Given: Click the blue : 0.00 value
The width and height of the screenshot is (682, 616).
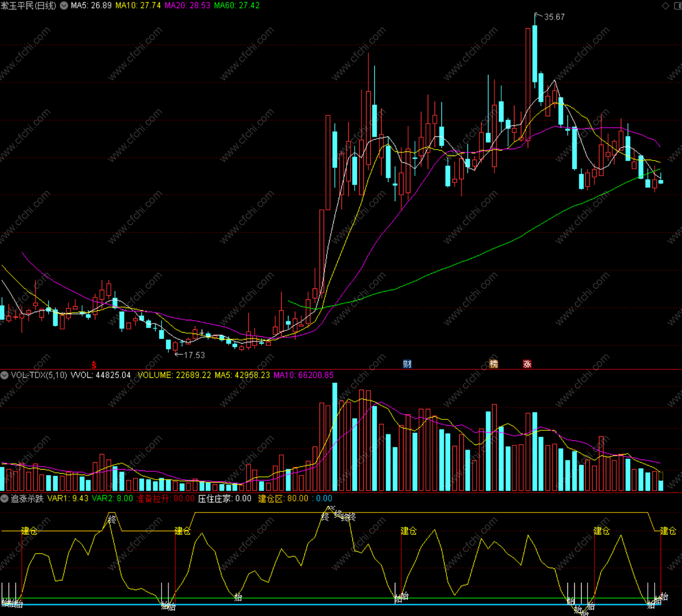Looking at the screenshot, I should [x=322, y=498].
